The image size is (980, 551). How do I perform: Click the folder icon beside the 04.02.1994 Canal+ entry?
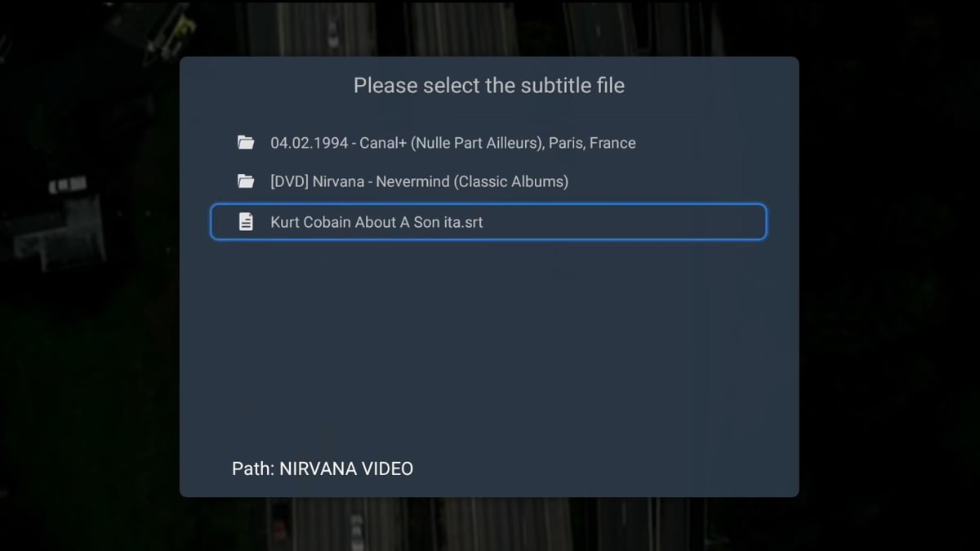(x=246, y=143)
